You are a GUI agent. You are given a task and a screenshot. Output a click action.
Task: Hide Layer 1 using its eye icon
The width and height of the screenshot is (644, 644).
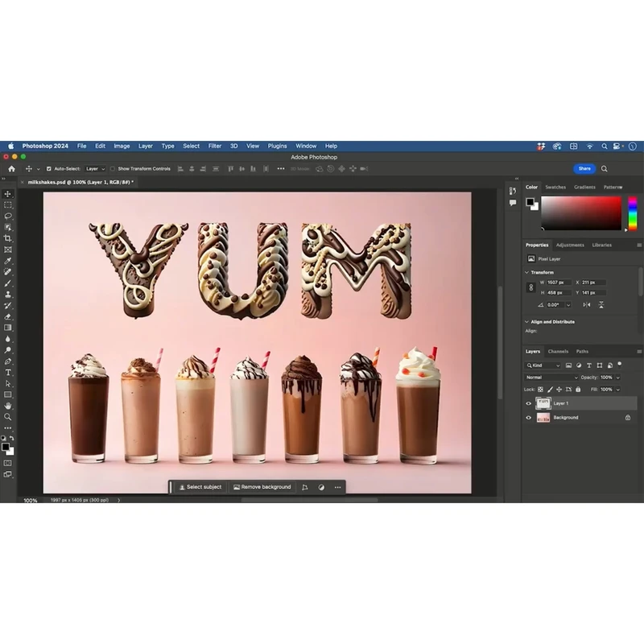point(529,403)
